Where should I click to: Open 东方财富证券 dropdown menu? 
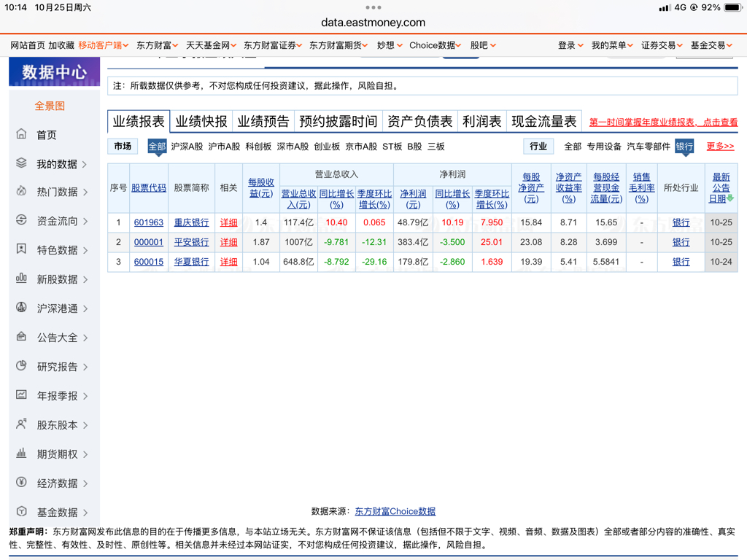pyautogui.click(x=273, y=45)
